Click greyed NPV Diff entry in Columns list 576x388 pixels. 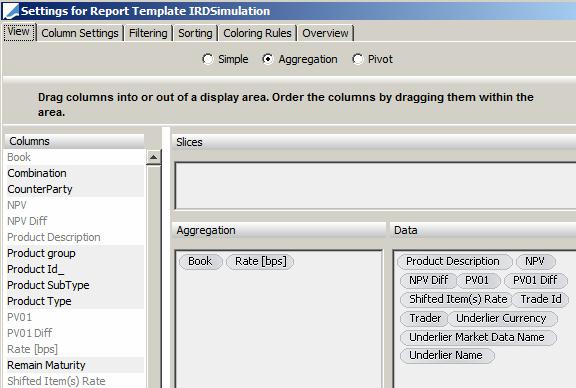point(75,221)
